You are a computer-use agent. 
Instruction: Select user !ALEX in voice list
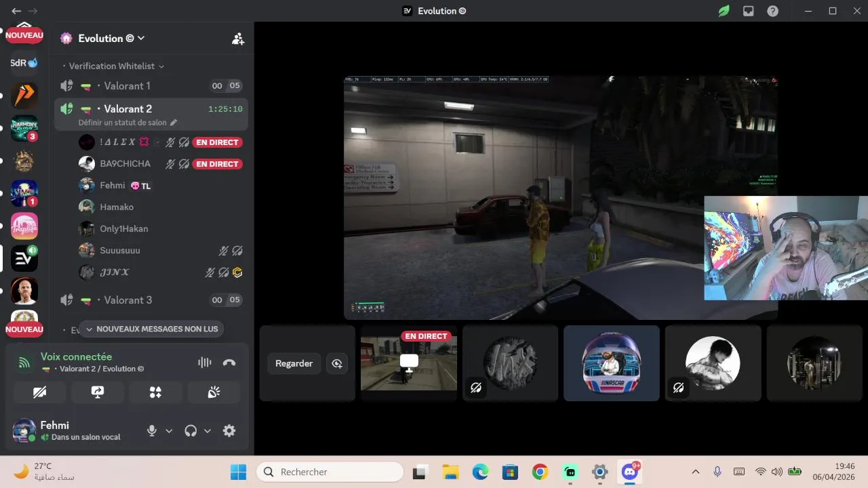tap(161, 142)
